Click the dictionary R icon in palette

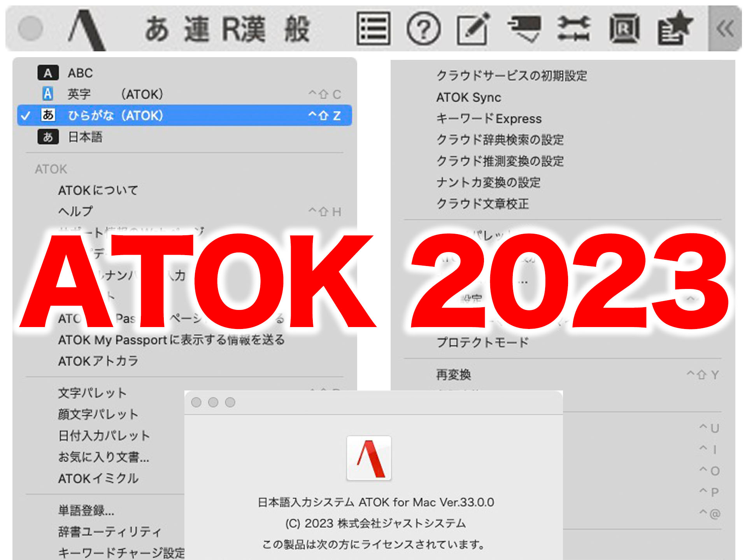point(624,28)
